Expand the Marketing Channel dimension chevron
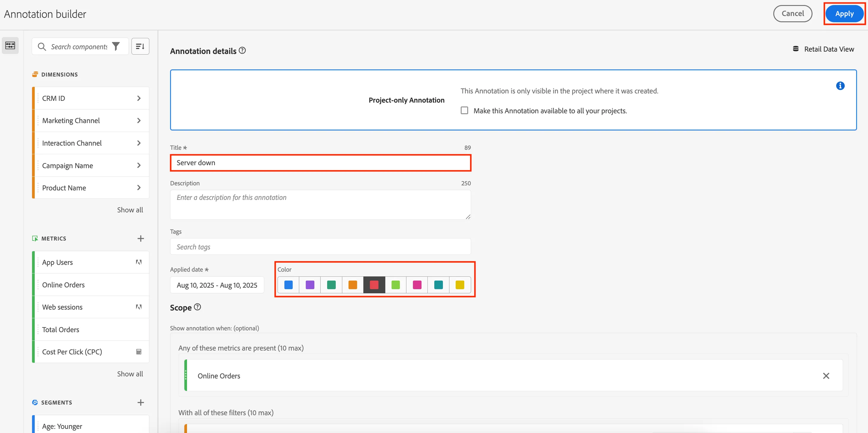 point(139,120)
